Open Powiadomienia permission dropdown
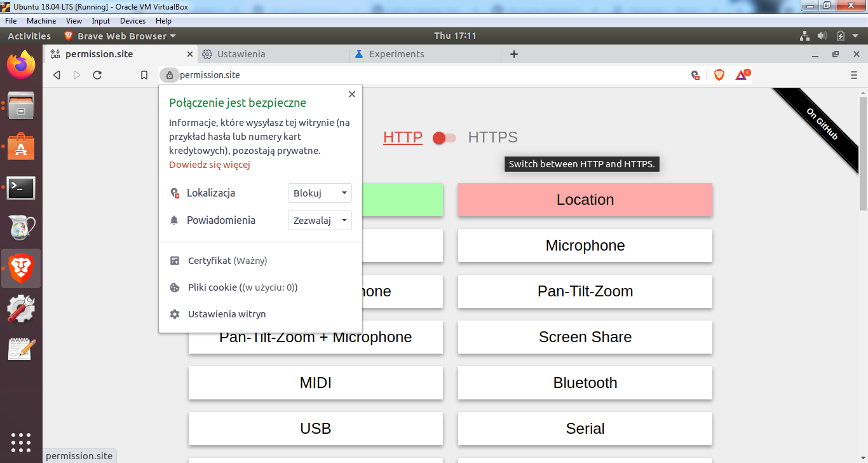Screen dimensions: 868x463 [x=320, y=220]
